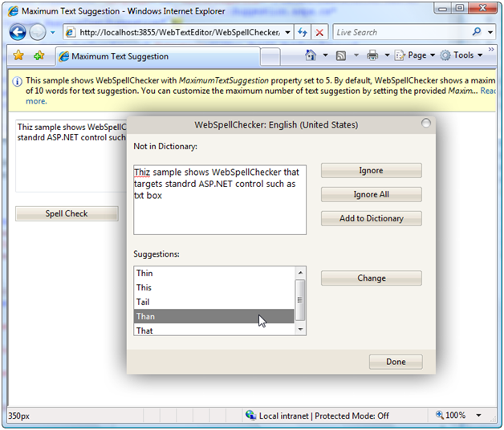The width and height of the screenshot is (504, 430).
Task: Close the WebSpellChecker dialog with round button
Action: [x=425, y=123]
